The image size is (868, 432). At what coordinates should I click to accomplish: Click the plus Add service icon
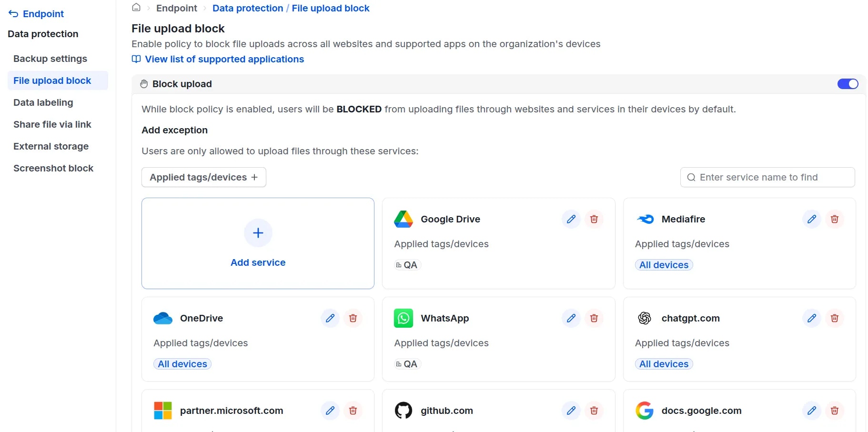point(258,233)
